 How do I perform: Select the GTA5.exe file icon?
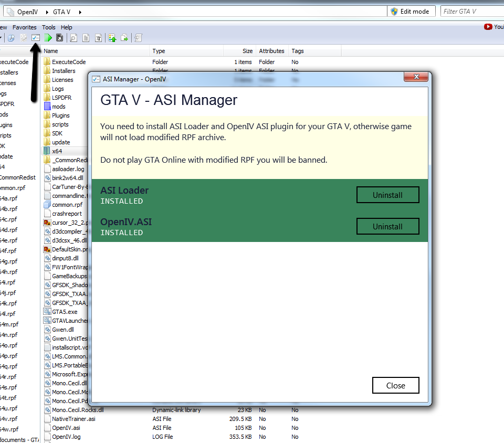point(47,312)
